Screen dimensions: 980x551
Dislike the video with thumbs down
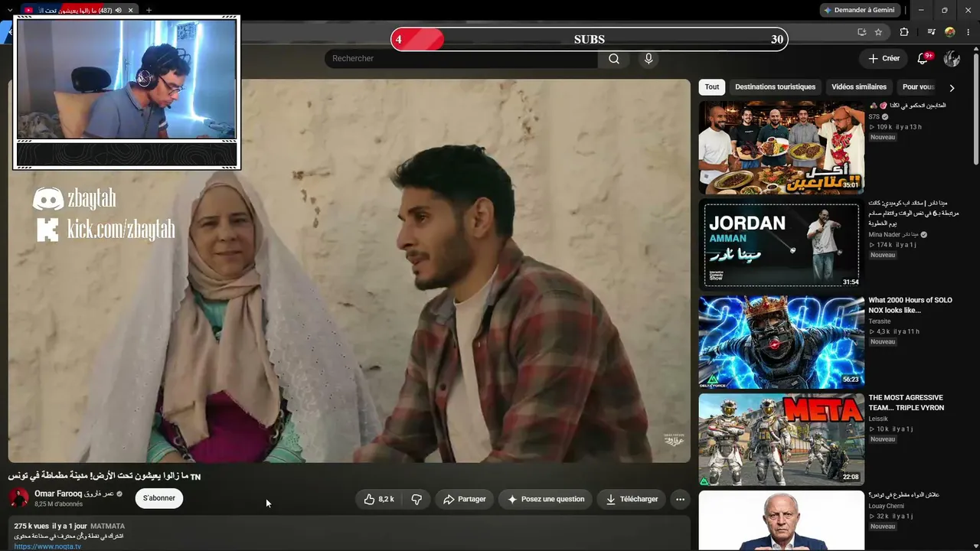click(x=416, y=499)
